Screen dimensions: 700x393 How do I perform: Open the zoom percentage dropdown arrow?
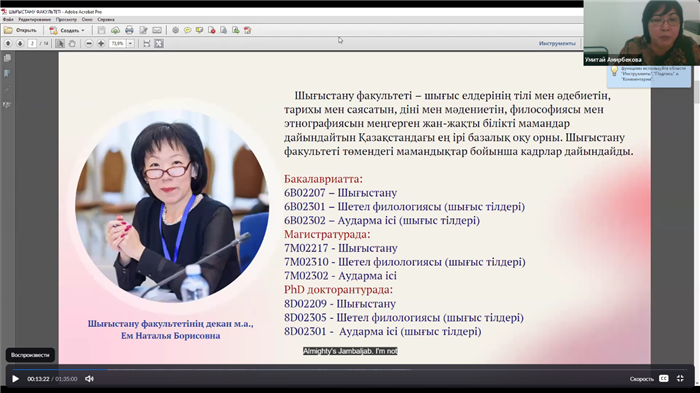click(130, 43)
